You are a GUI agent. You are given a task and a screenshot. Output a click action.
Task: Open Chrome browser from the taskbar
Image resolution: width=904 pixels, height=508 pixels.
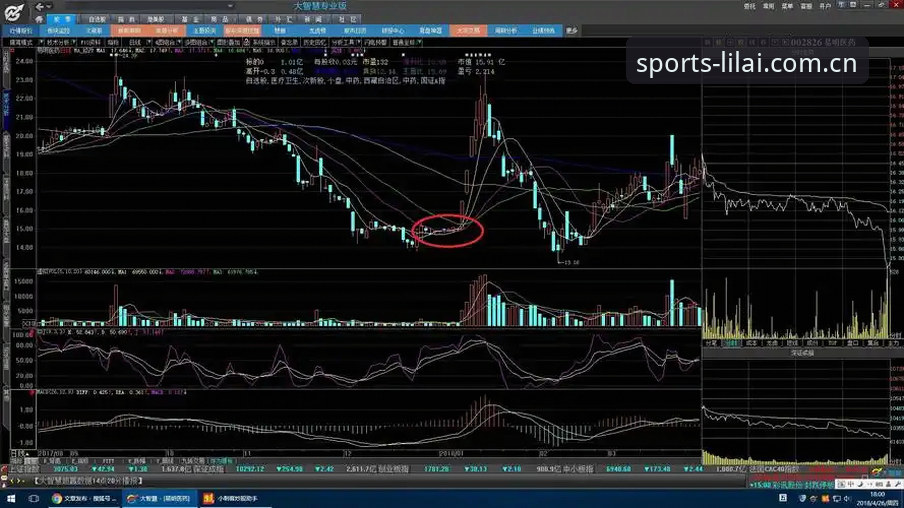pos(84,498)
